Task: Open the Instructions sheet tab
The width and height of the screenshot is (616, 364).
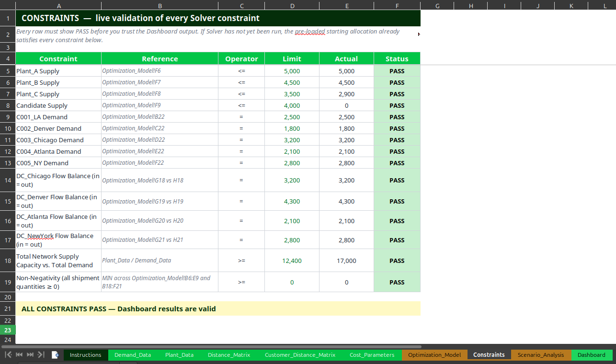Action: [86, 355]
